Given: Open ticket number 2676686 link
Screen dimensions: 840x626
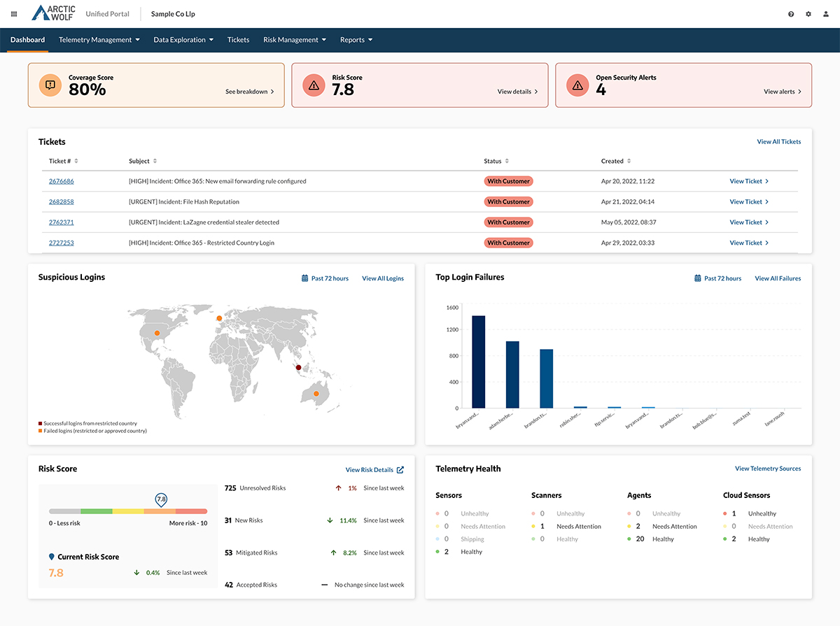Looking at the screenshot, I should tap(61, 181).
